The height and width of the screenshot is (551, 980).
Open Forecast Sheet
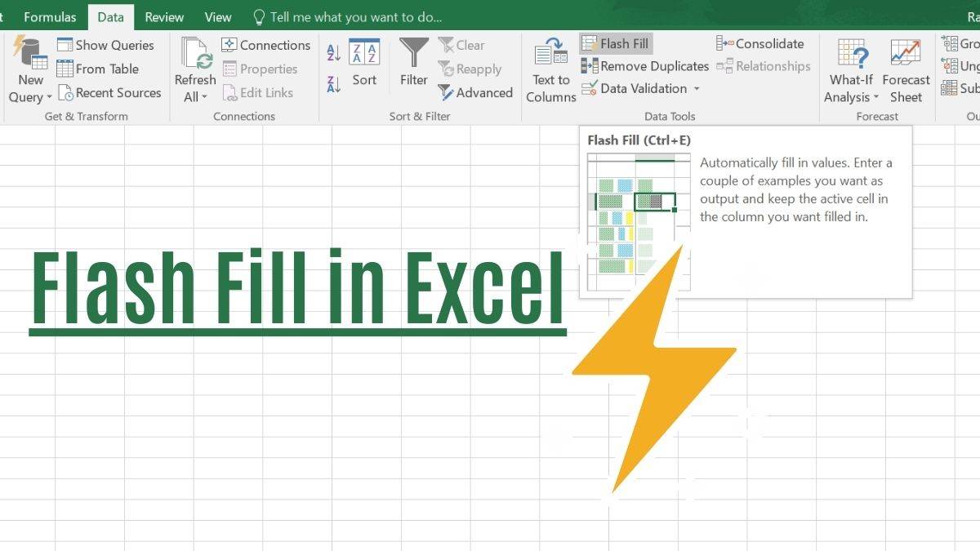(x=906, y=70)
